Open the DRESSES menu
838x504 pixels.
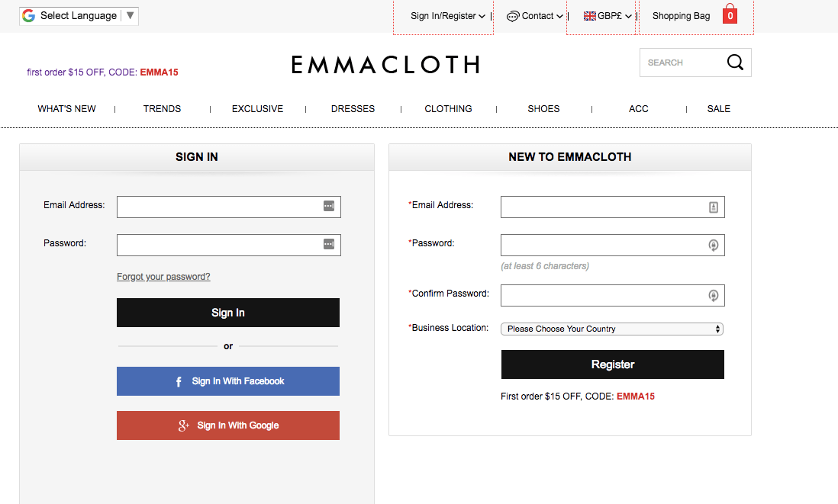353,109
